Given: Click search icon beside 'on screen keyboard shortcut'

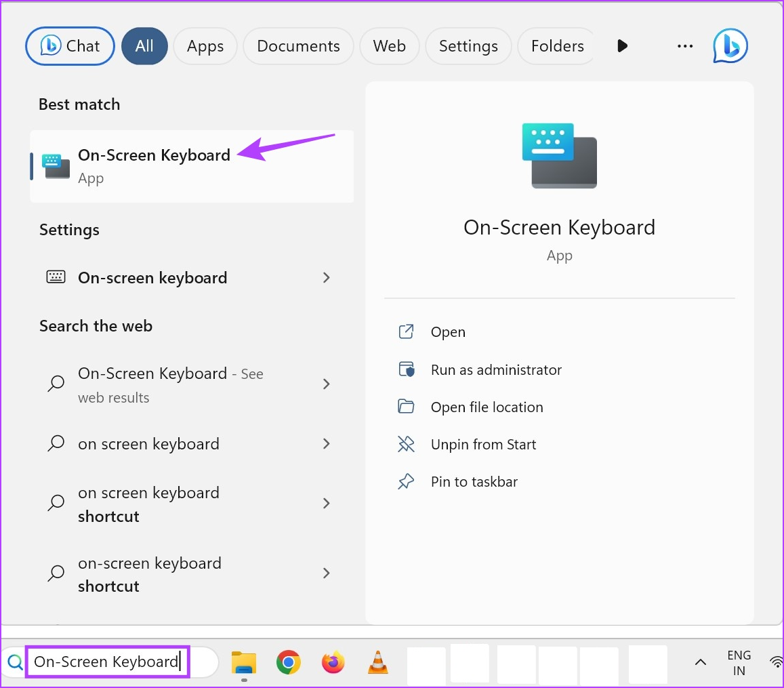Looking at the screenshot, I should 56,503.
